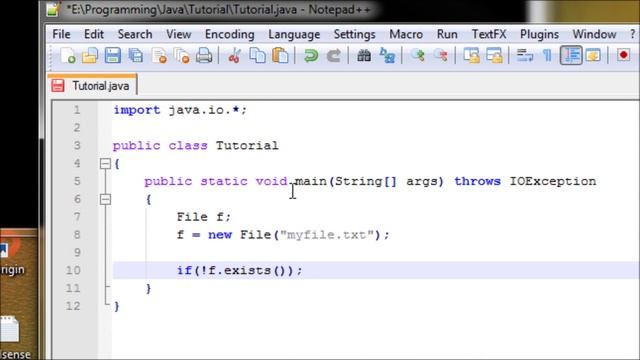Click the Copy toolbar icon
This screenshot has width=640, height=360.
pyautogui.click(x=257, y=55)
